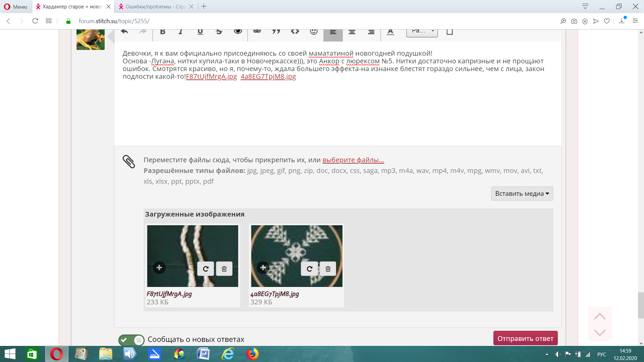The height and width of the screenshot is (362, 644).
Task: Click the выберите файлы link
Action: click(x=353, y=160)
